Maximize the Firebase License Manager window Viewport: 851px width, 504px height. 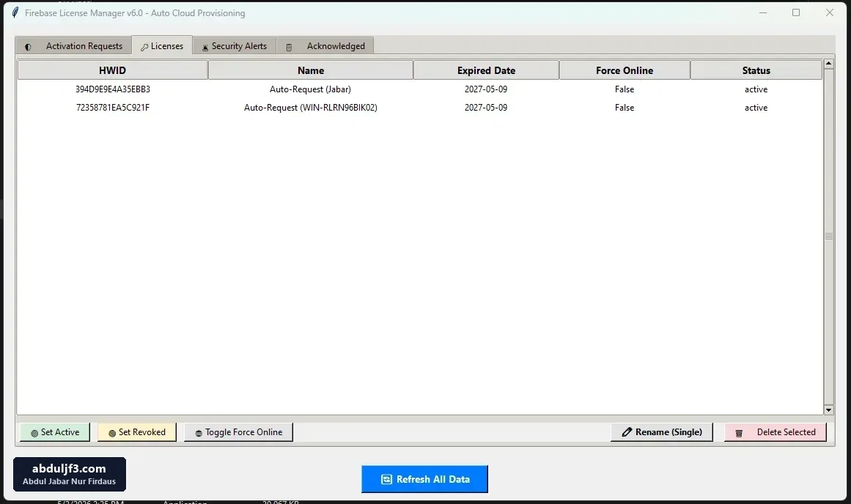pyautogui.click(x=796, y=12)
